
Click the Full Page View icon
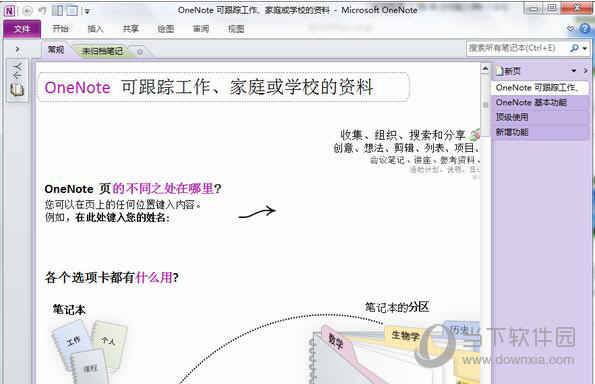[72, 11]
